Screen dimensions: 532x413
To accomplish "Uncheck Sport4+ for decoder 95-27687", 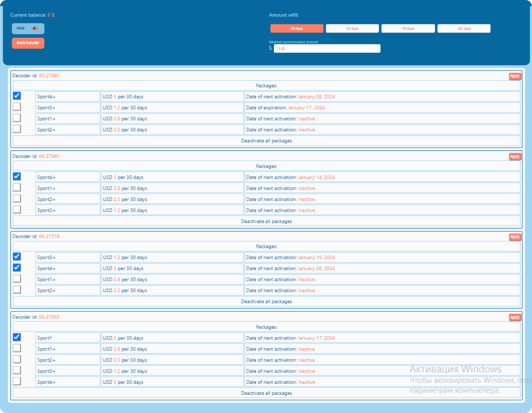I will [17, 96].
